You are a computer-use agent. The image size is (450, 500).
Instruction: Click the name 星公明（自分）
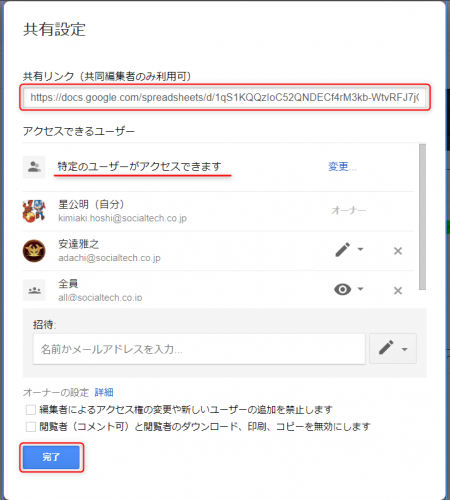[x=91, y=204]
